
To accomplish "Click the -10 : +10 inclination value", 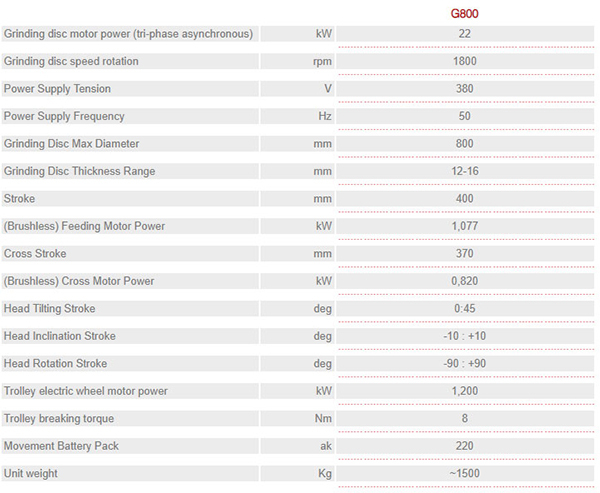I will point(465,336).
